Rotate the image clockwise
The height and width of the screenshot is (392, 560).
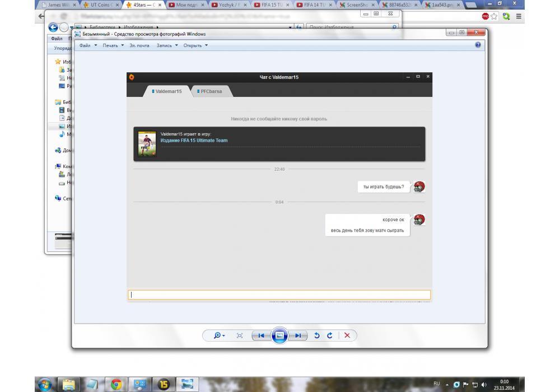point(330,335)
